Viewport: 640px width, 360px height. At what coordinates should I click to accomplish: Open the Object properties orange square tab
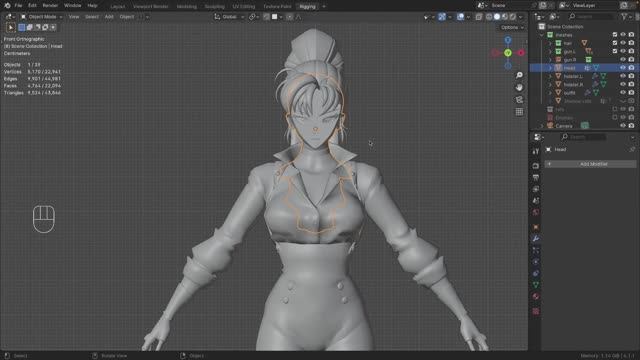tap(536, 227)
